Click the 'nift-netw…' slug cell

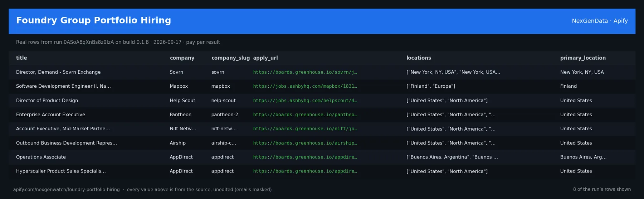tap(224, 129)
